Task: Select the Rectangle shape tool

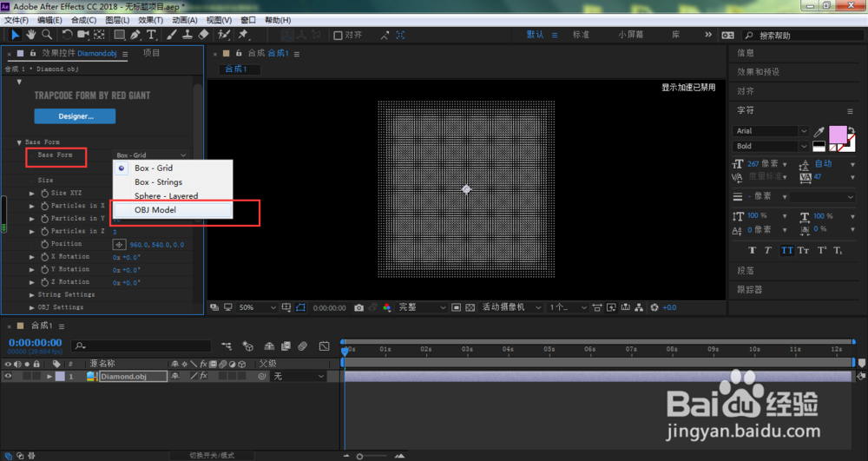Action: pyautogui.click(x=119, y=35)
